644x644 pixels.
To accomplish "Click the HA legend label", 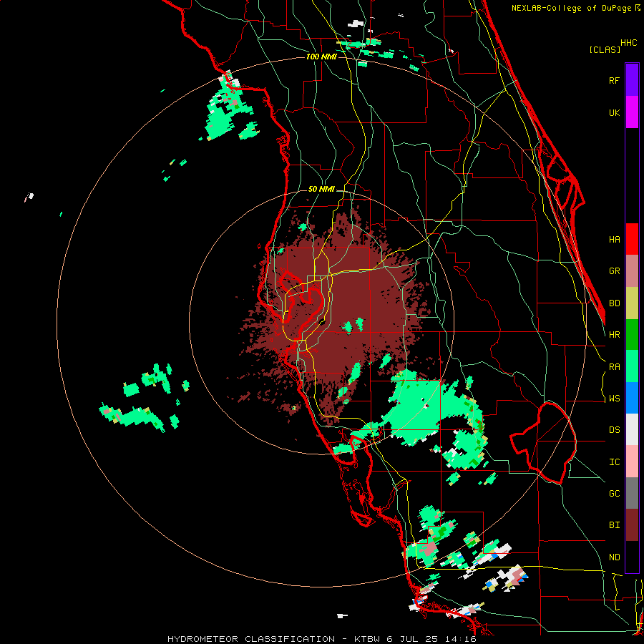I will [x=614, y=240].
